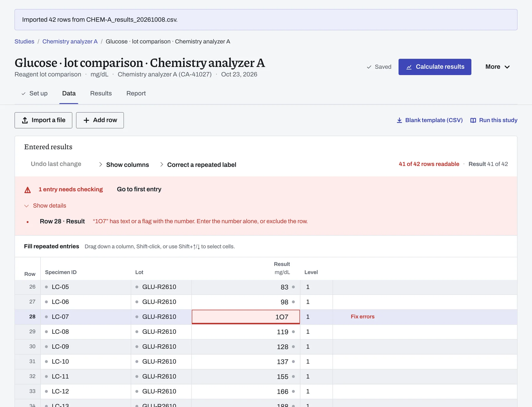The height and width of the screenshot is (407, 532).
Task: Click the book icon beside Run this study
Action: (473, 120)
